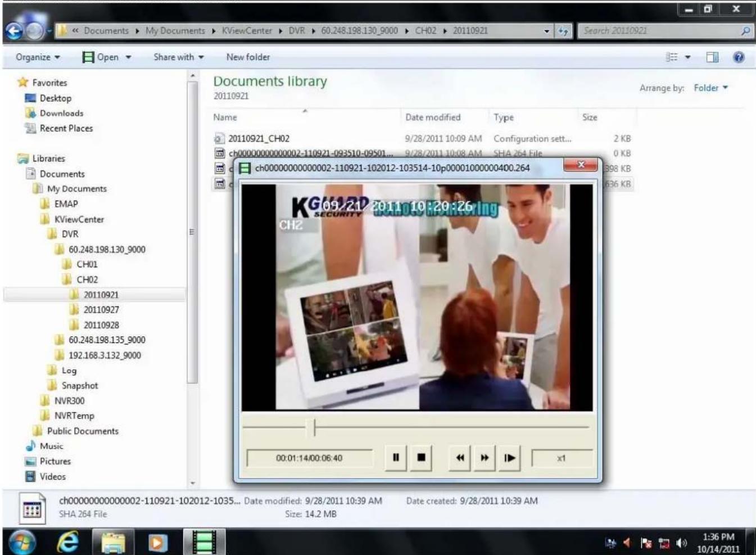Open the Music library
Viewport: 756px width, 555px height.
click(51, 446)
